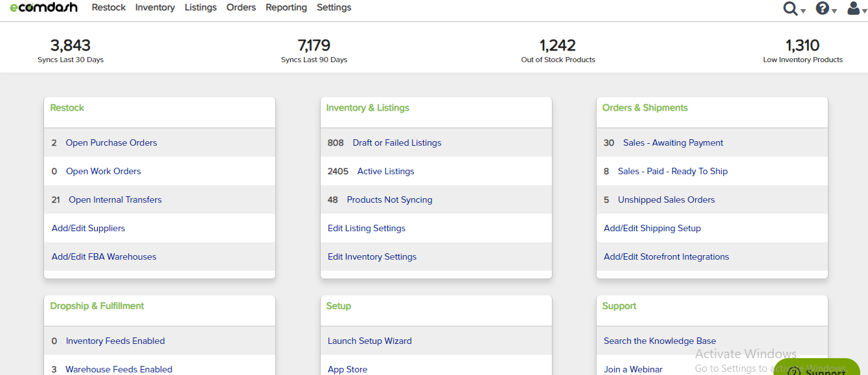Screen dimensions: 868x375
Task: Open the help question mark icon
Action: [x=823, y=8]
